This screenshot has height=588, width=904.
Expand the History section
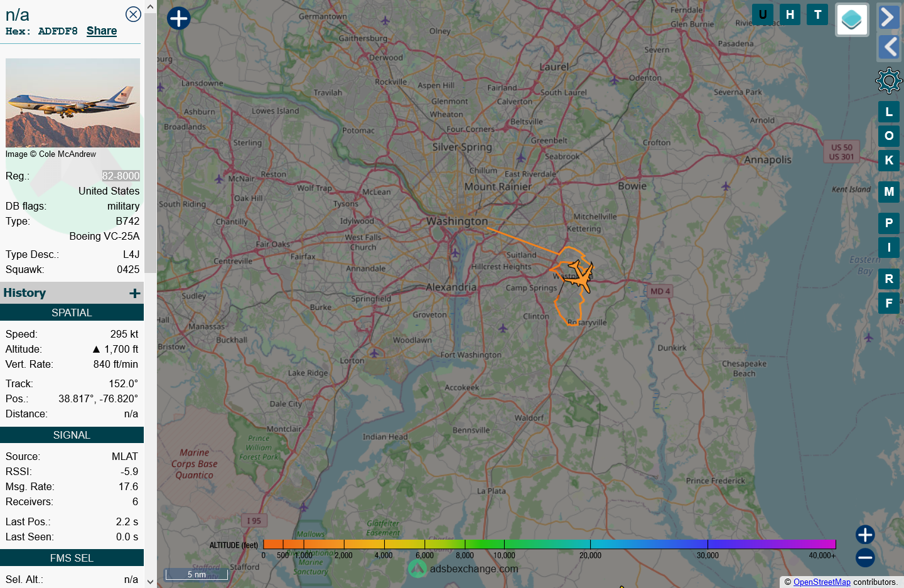point(135,293)
